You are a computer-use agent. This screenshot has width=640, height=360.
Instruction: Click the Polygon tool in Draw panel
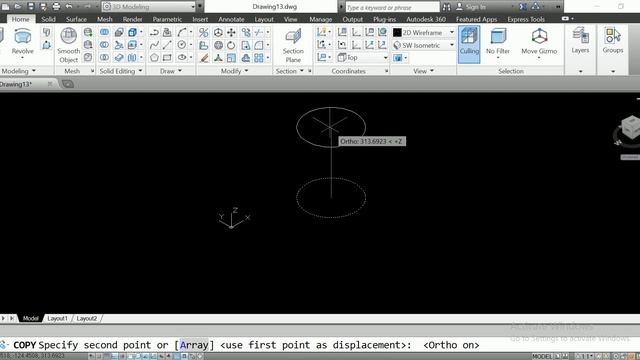tap(154, 58)
